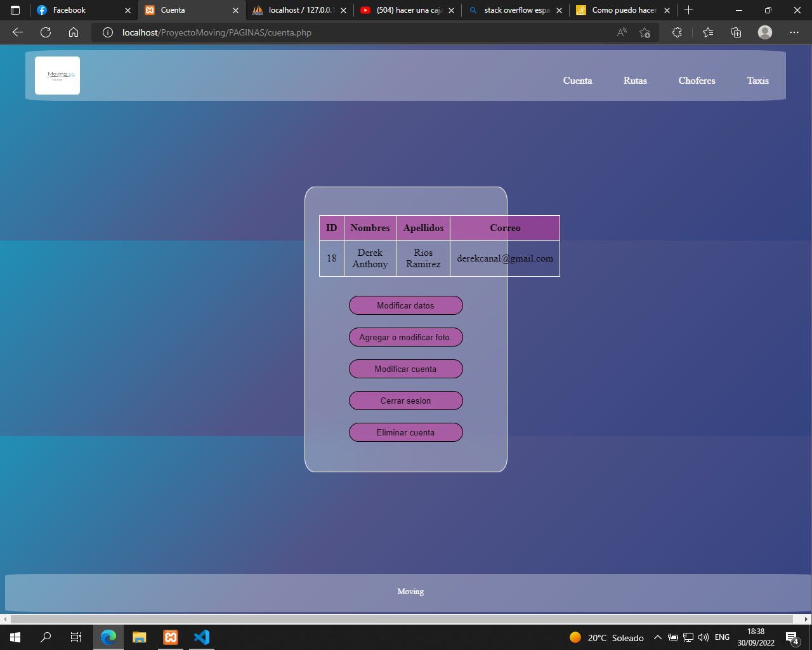Viewport: 812px width, 650px height.
Task: Switch to the localhost phpMyAdmin tab
Action: [299, 10]
